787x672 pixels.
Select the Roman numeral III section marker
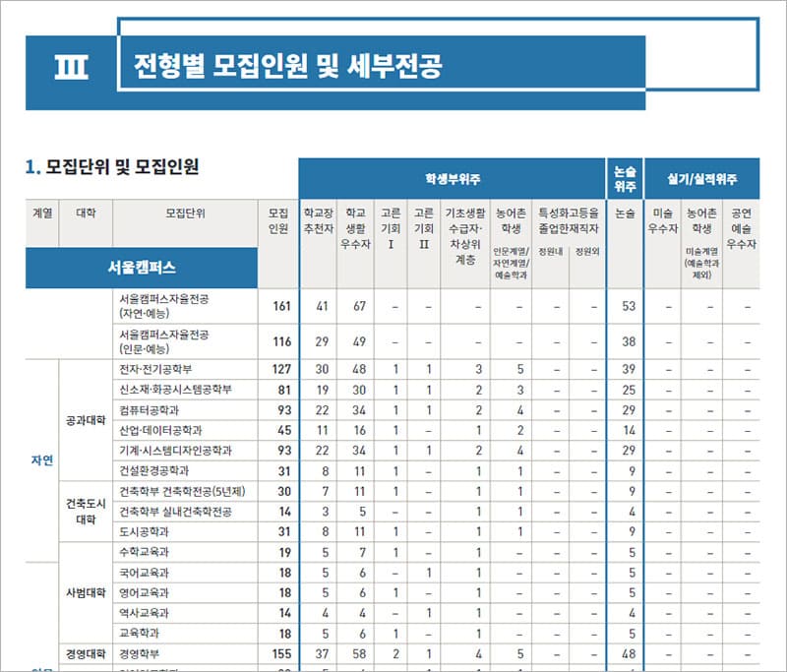71,69
